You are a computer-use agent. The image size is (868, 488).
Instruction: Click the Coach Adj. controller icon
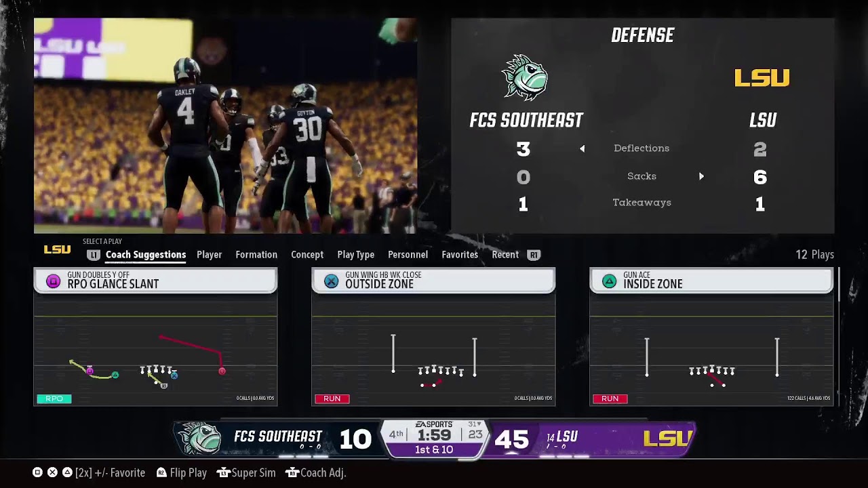[292, 472]
